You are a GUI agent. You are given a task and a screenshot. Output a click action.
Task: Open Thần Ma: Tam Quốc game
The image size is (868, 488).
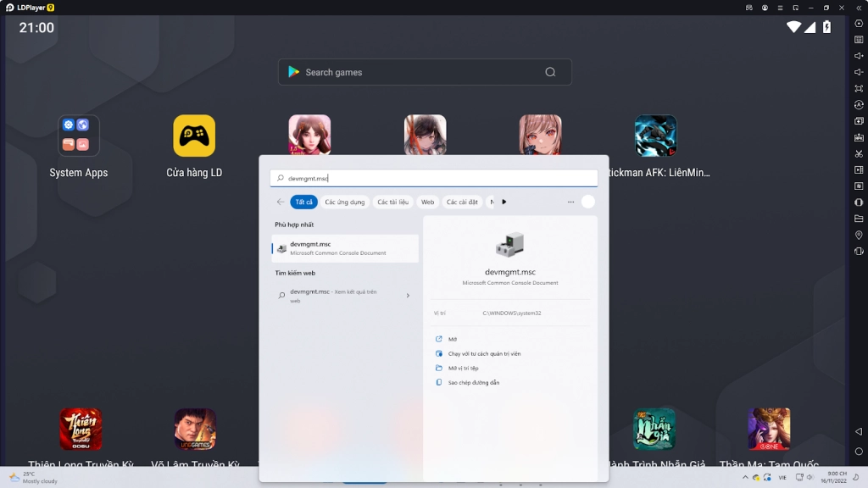pyautogui.click(x=769, y=430)
